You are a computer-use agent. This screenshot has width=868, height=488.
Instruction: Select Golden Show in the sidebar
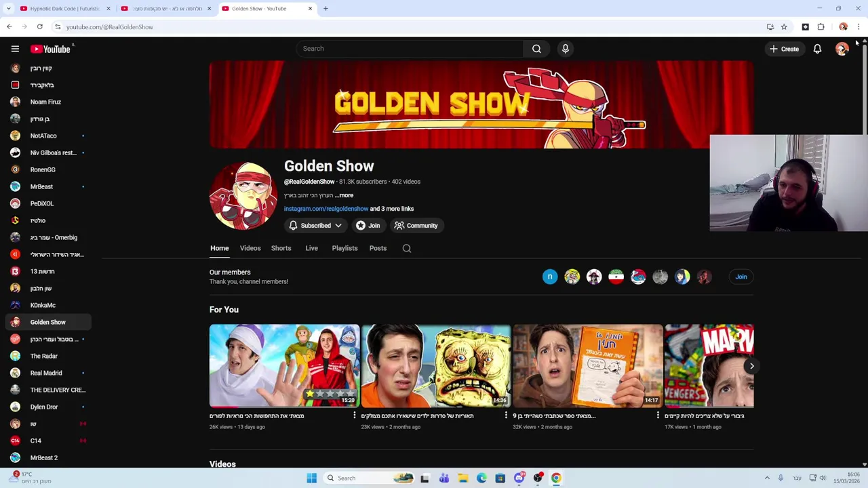pyautogui.click(x=47, y=322)
